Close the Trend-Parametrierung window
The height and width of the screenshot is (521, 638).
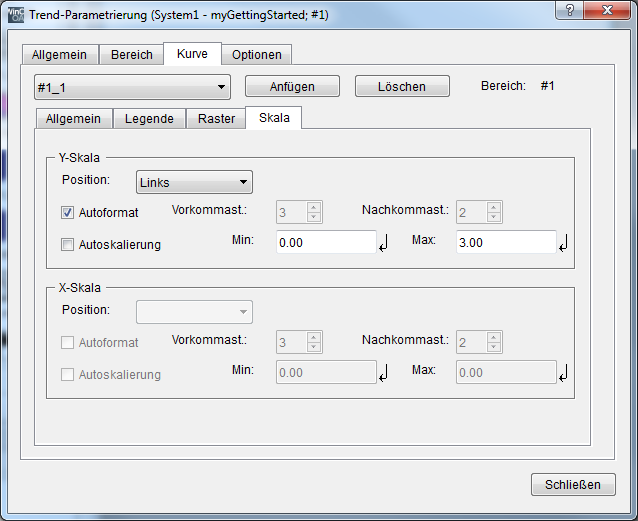pos(607,10)
